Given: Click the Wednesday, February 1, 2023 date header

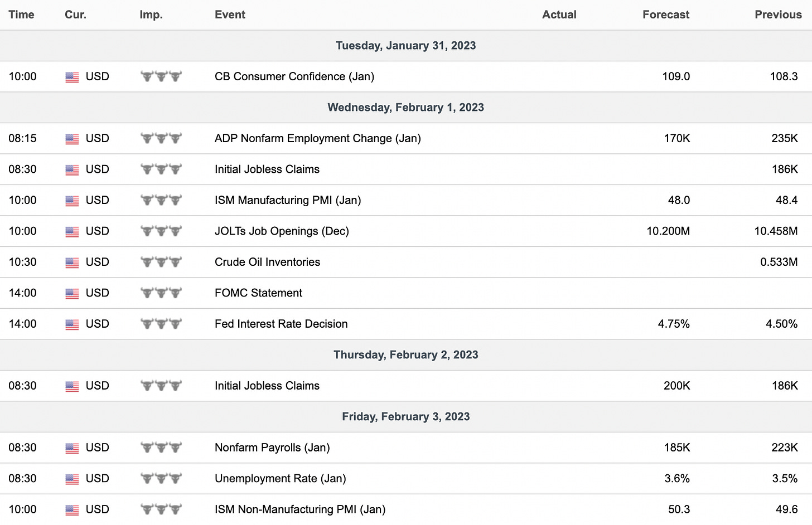Looking at the screenshot, I should coord(406,108).
